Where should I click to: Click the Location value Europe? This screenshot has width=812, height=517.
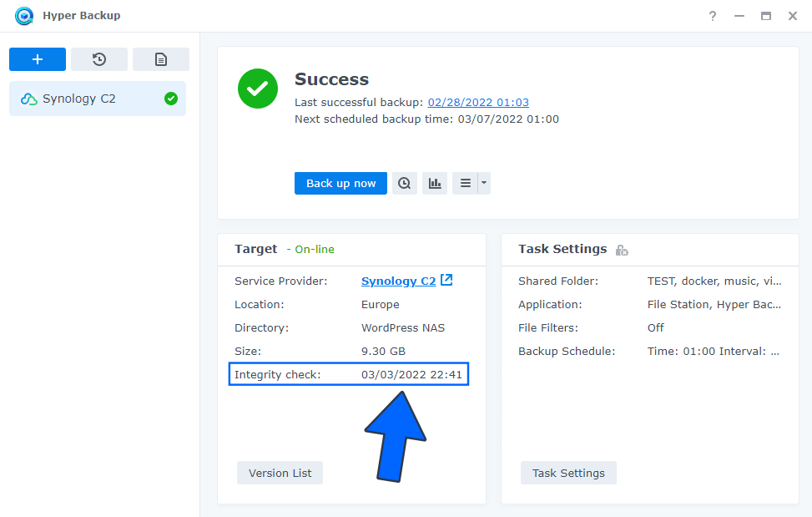[x=380, y=305]
